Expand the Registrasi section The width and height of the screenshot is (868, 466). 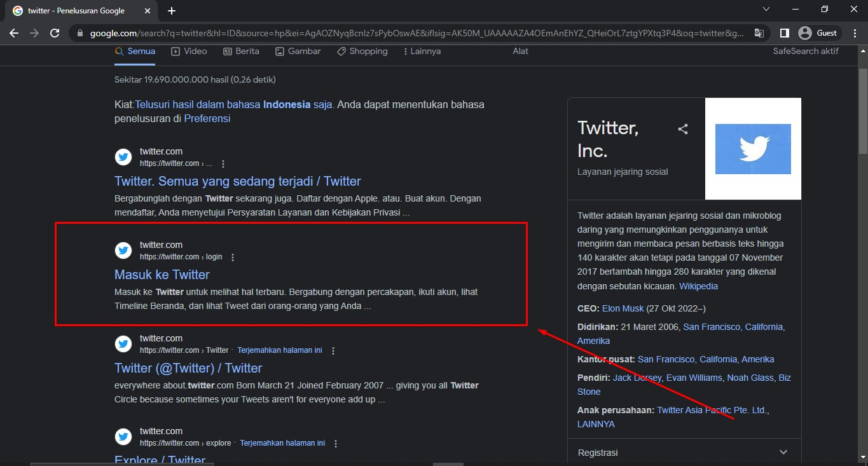[684, 453]
